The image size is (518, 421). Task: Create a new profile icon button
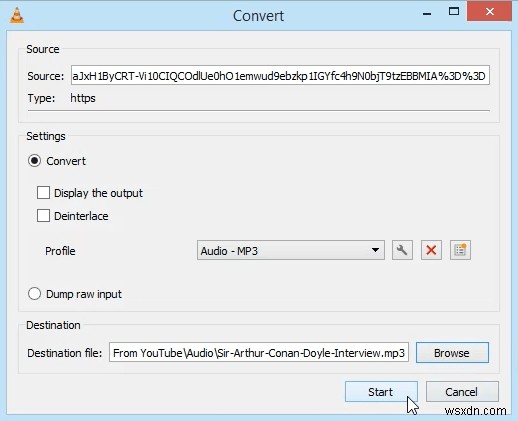460,250
